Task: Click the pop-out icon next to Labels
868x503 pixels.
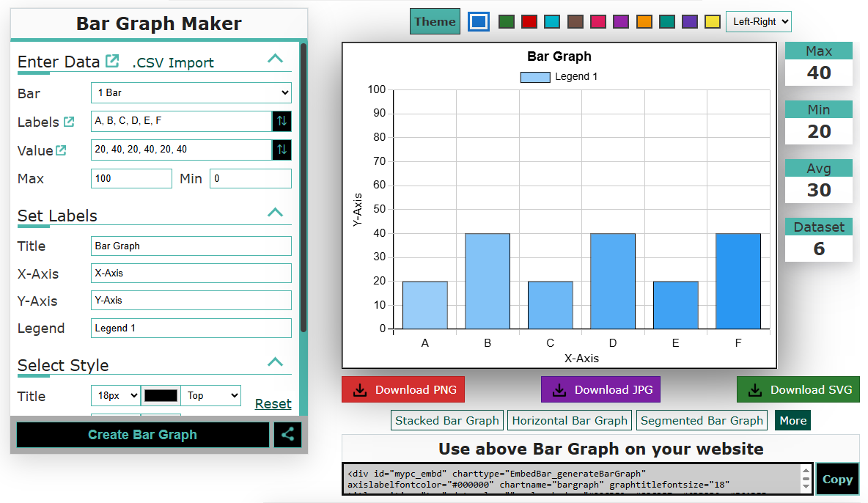Action: tap(69, 122)
